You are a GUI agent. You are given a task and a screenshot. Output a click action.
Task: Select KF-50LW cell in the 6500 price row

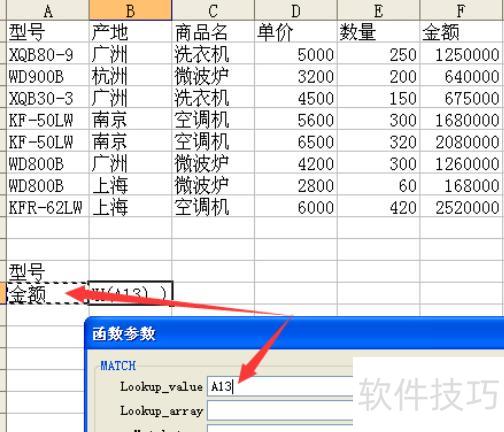pyautogui.click(x=48, y=141)
